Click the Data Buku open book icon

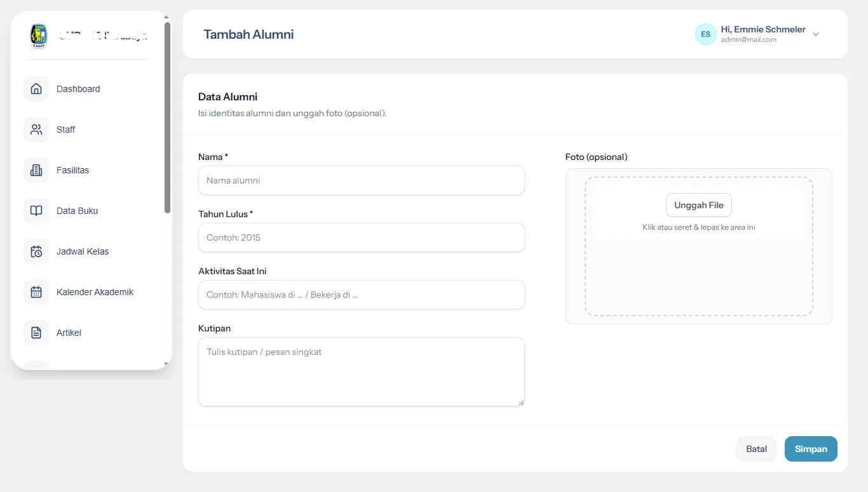pos(36,211)
